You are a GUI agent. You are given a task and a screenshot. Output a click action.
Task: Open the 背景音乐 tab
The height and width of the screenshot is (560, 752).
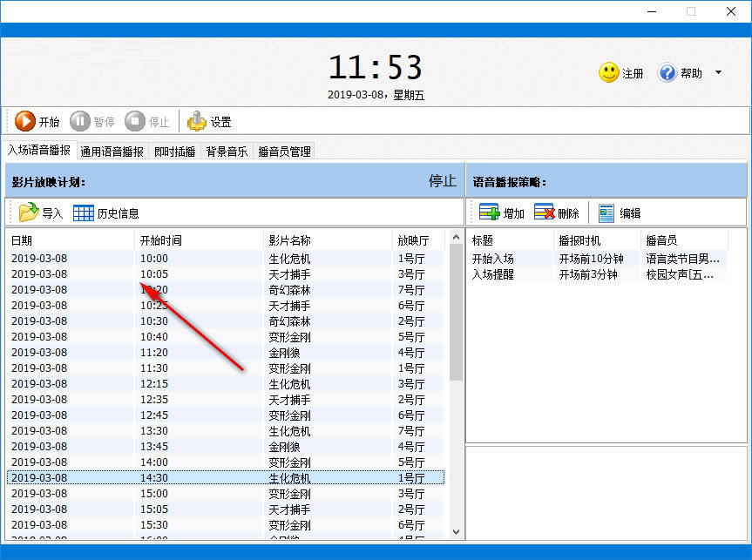(227, 152)
